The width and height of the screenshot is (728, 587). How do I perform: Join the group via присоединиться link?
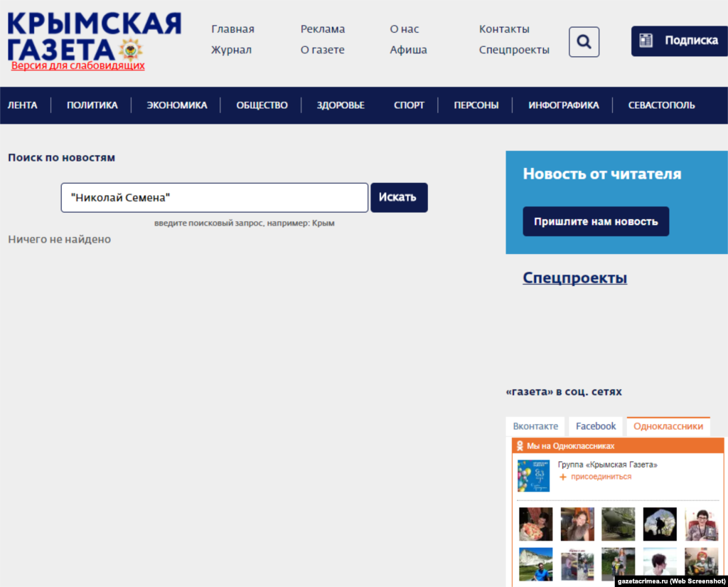click(600, 477)
